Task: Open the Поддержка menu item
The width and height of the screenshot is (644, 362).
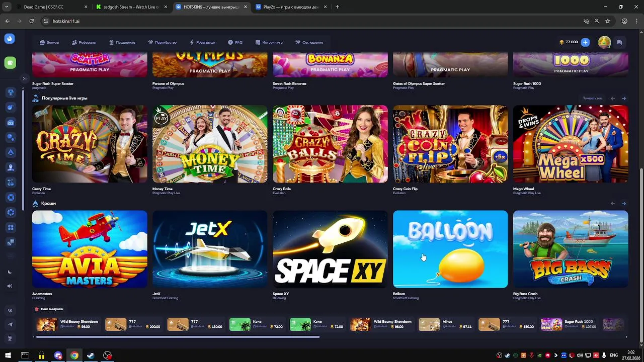Action: 122,42
